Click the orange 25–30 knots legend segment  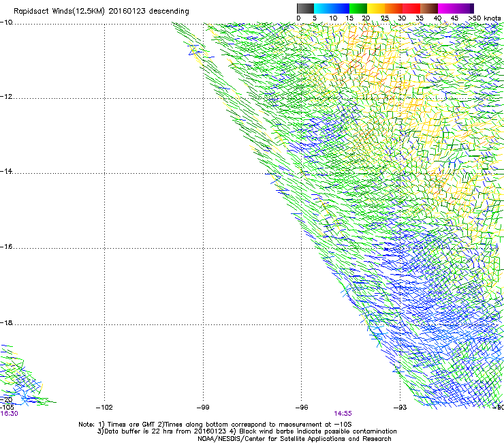394,8
